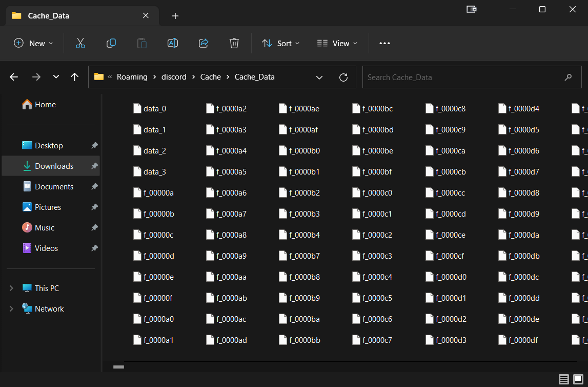The image size is (588, 387).
Task: Select the file f_0000dd
Action: 519,298
